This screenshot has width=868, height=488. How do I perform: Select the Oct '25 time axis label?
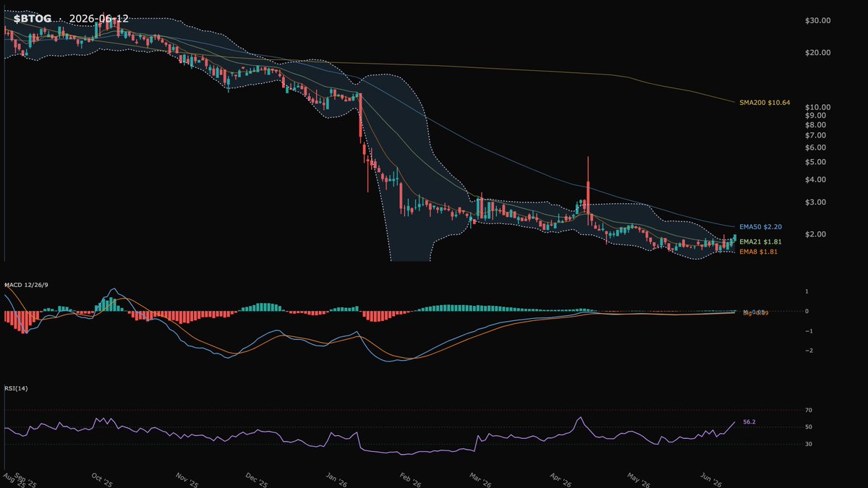103,481
